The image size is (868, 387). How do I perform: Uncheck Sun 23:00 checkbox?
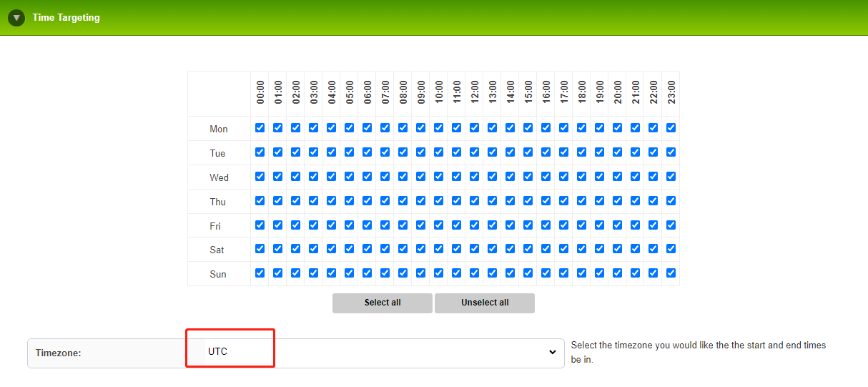point(671,273)
